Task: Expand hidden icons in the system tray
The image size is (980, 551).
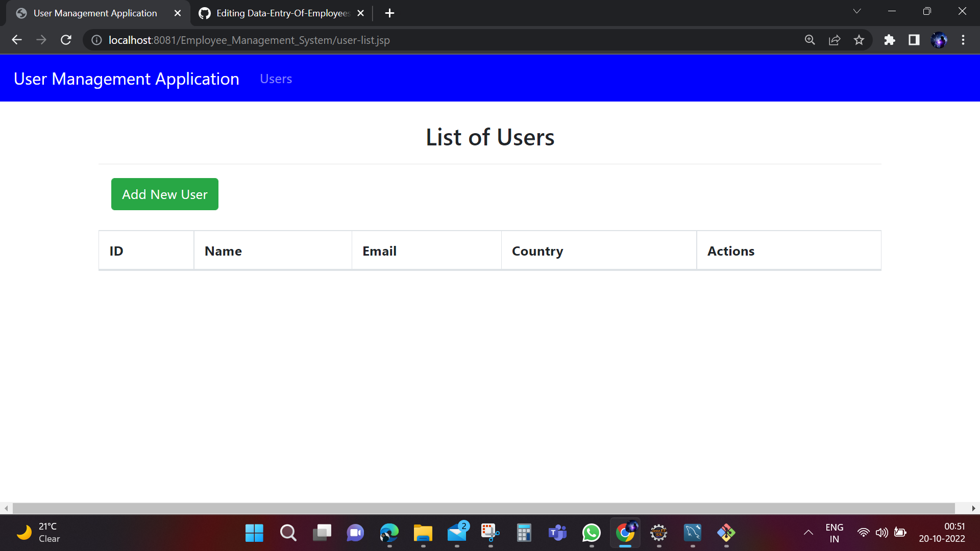Action: (x=808, y=533)
